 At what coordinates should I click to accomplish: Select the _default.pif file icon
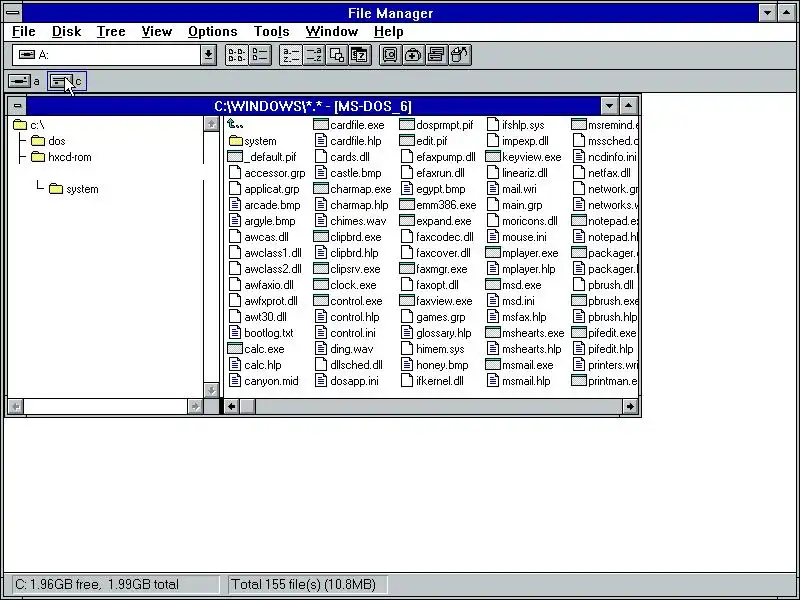(x=234, y=157)
